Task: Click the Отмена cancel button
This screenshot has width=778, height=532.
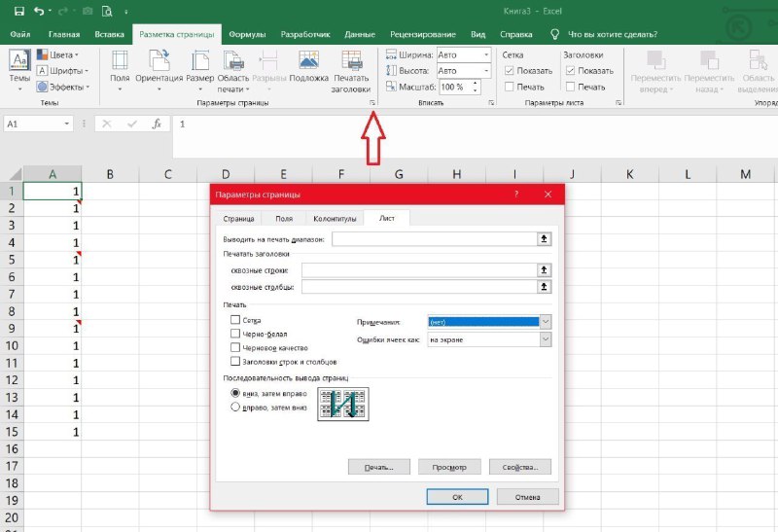Action: [527, 497]
